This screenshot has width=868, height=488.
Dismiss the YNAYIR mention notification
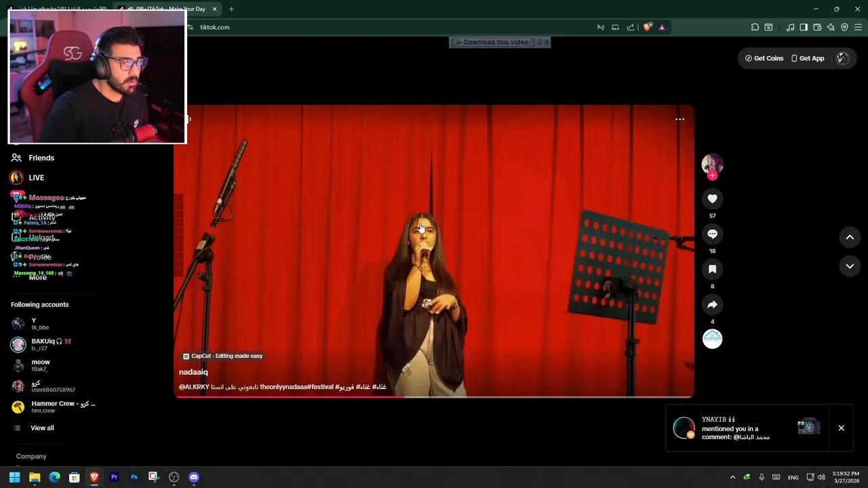(x=841, y=428)
